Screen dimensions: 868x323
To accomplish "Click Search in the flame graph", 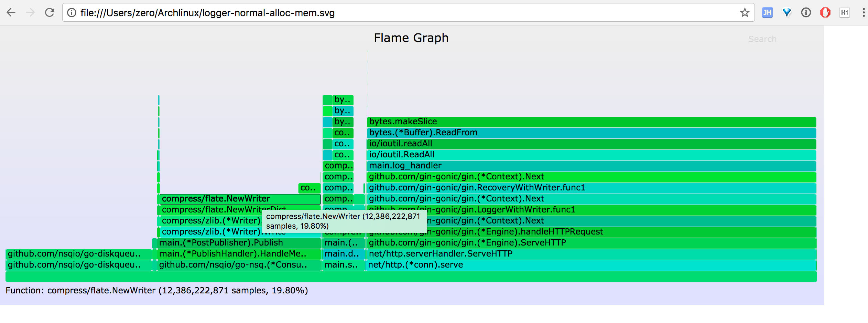I will pyautogui.click(x=762, y=39).
